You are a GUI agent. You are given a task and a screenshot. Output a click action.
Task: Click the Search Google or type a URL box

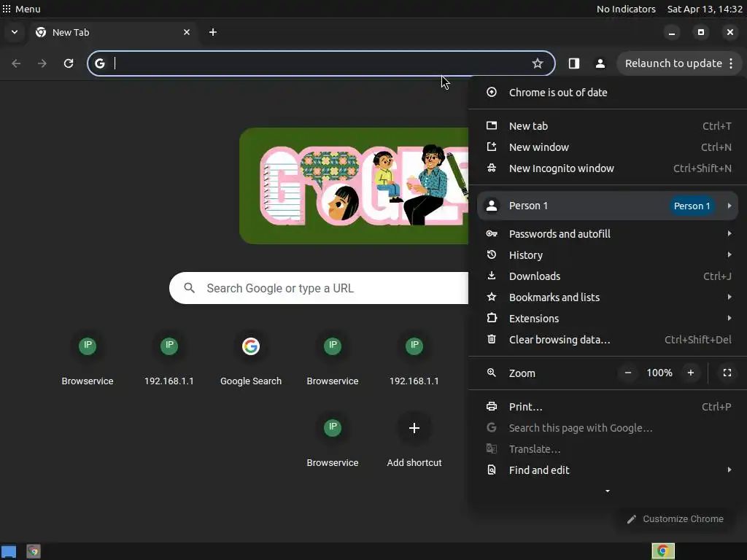tap(319, 288)
